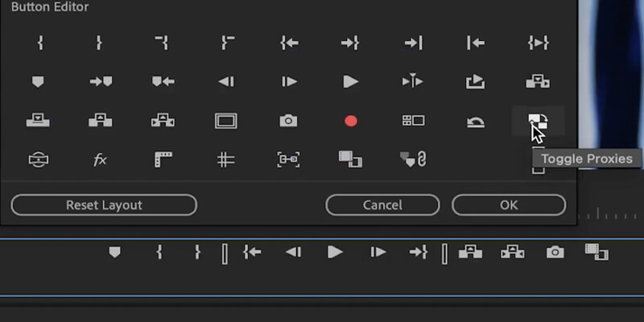The width and height of the screenshot is (644, 322).
Task: Click the fx Global FX Mute icon
Action: [100, 159]
